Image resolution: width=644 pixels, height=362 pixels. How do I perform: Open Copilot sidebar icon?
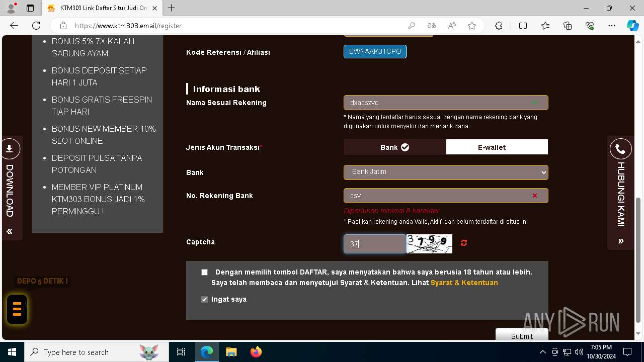point(632,26)
